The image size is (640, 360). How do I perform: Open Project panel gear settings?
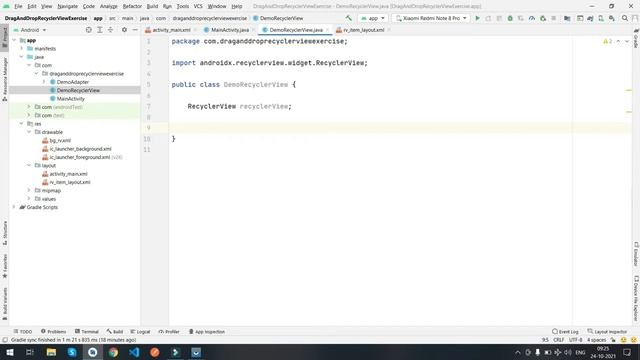(124, 30)
